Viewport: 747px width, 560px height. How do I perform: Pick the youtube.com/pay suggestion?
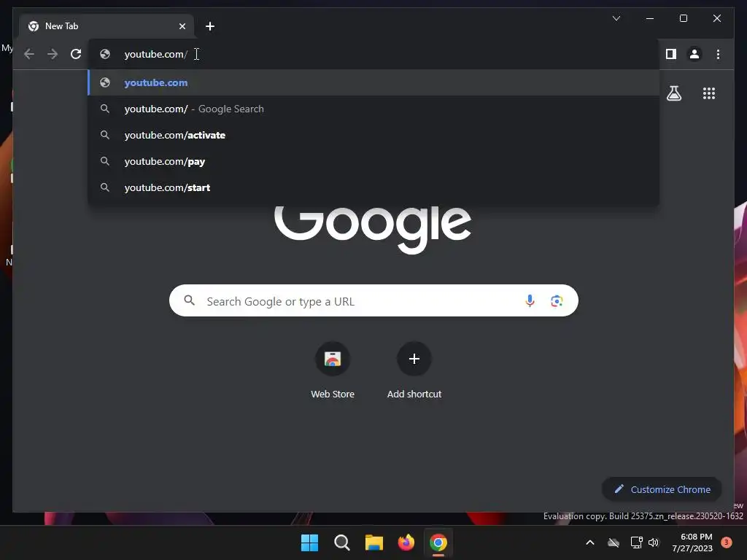[373, 161]
